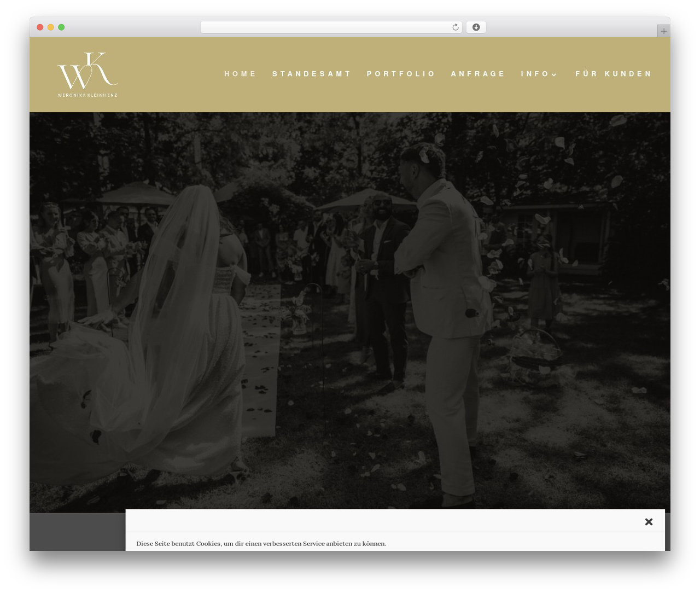
Task: Open the PORTFOLIO menu item
Action: [x=401, y=74]
